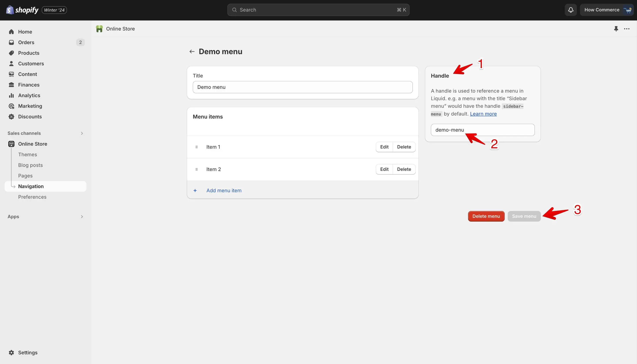Screen dimensions: 637x364
Task: Go back using the arrow beside Demo menu
Action: point(192,52)
